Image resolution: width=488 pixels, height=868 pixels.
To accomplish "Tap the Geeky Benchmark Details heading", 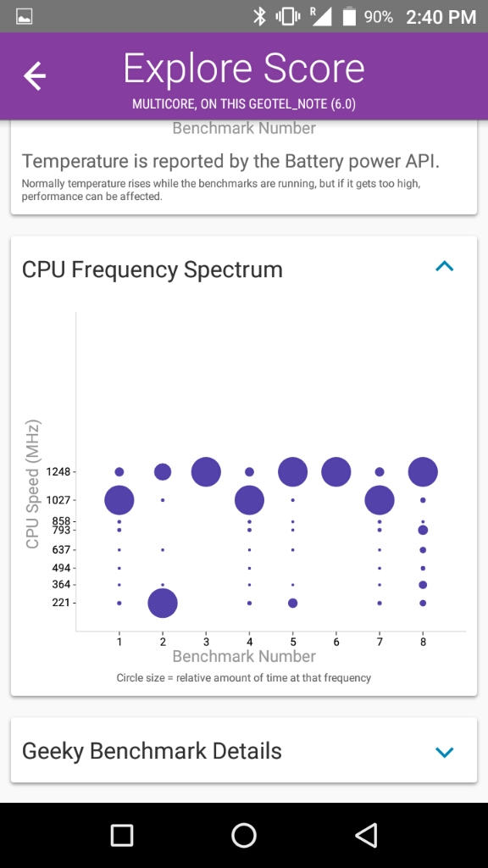I will click(x=152, y=751).
